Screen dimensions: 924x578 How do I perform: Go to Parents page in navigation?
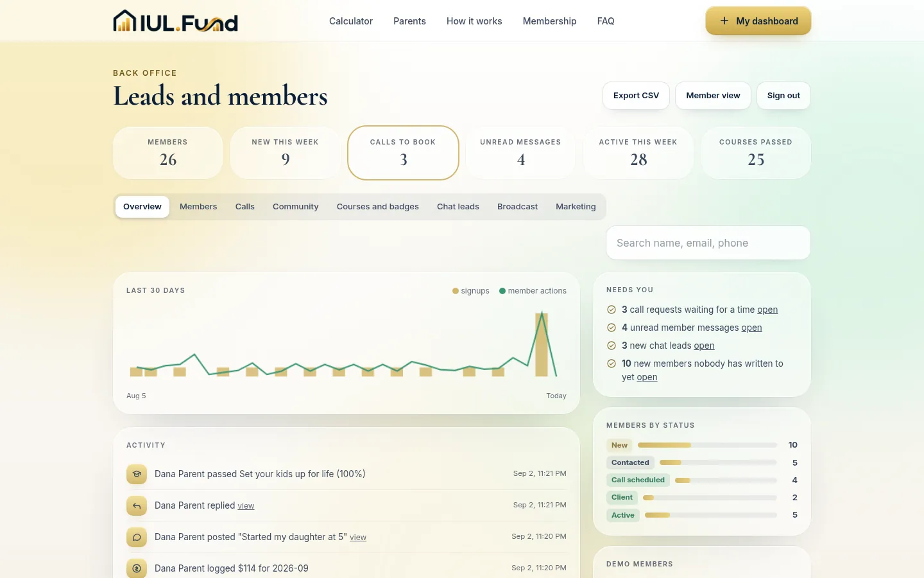409,21
